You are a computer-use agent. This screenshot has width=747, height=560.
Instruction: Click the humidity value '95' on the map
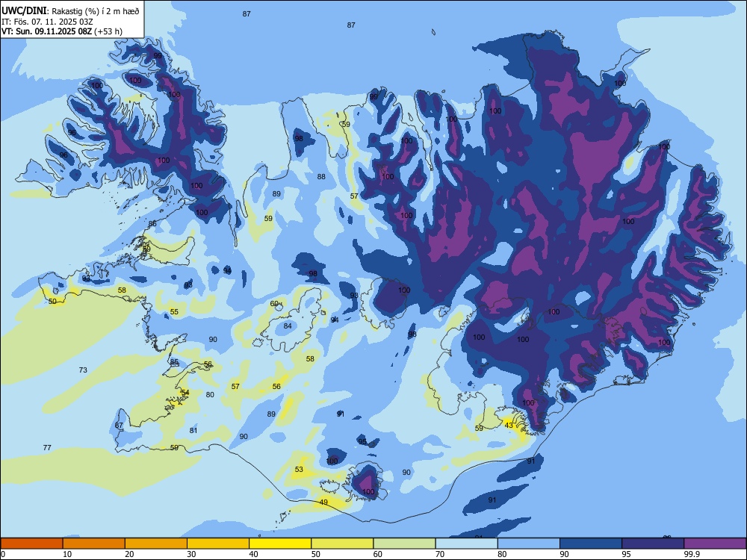pos(362,441)
